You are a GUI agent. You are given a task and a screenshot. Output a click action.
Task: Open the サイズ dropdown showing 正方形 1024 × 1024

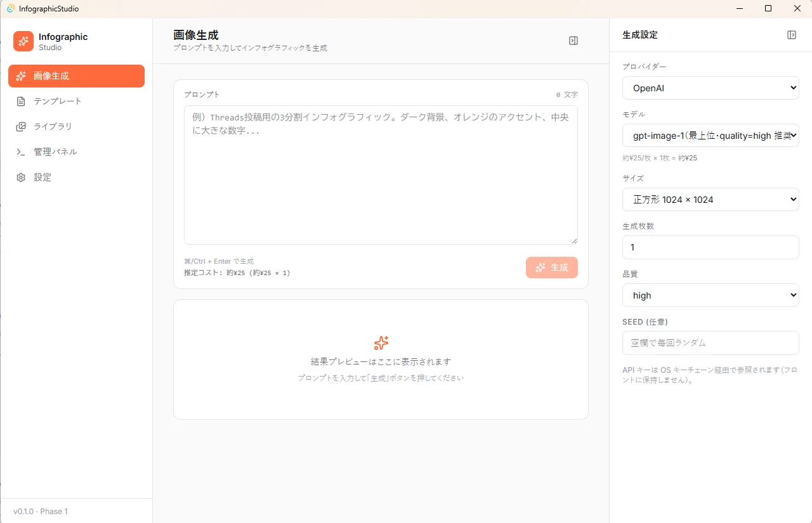(710, 199)
